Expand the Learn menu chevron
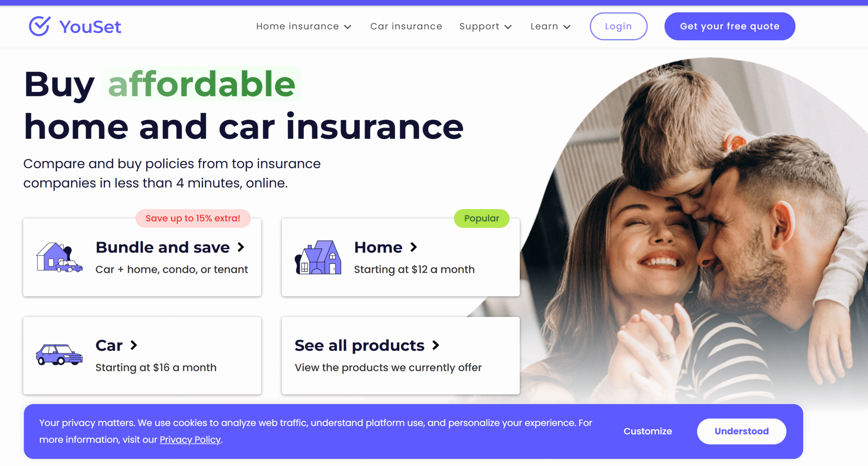The image size is (868, 466). tap(567, 27)
